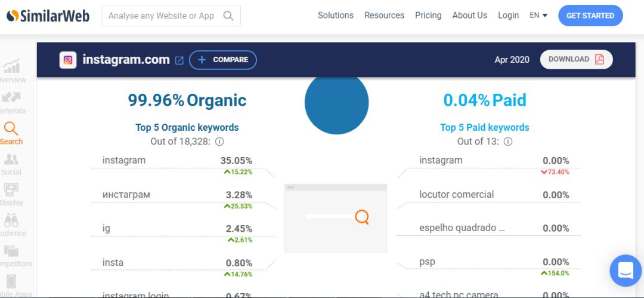Open the Overview section in the sidebar
This screenshot has height=298, width=644.
(11, 71)
